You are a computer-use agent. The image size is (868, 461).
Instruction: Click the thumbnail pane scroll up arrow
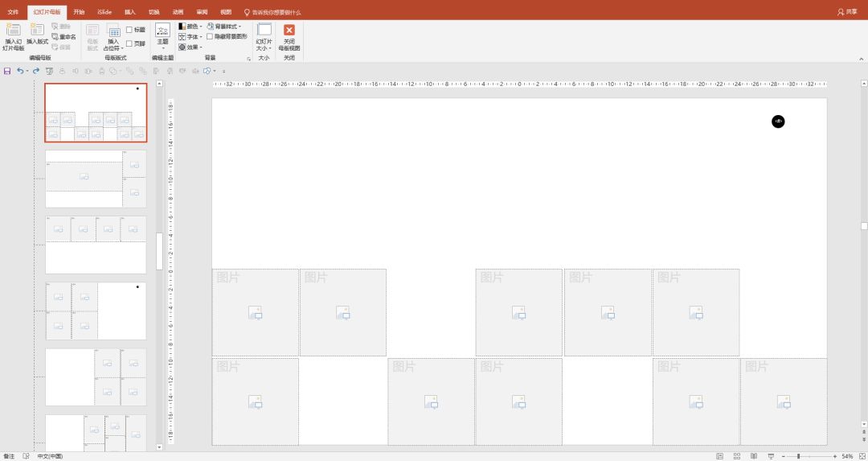point(159,84)
